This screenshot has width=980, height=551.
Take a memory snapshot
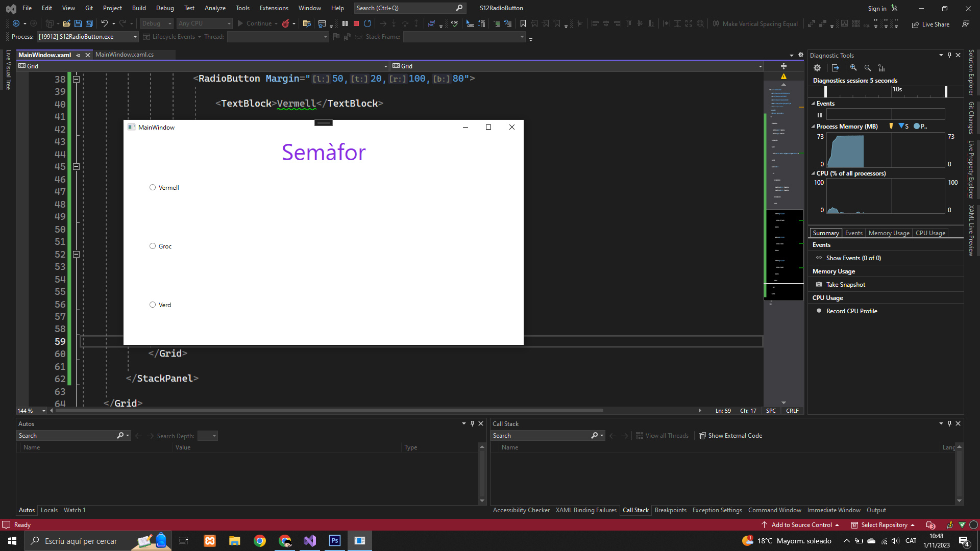pos(845,285)
